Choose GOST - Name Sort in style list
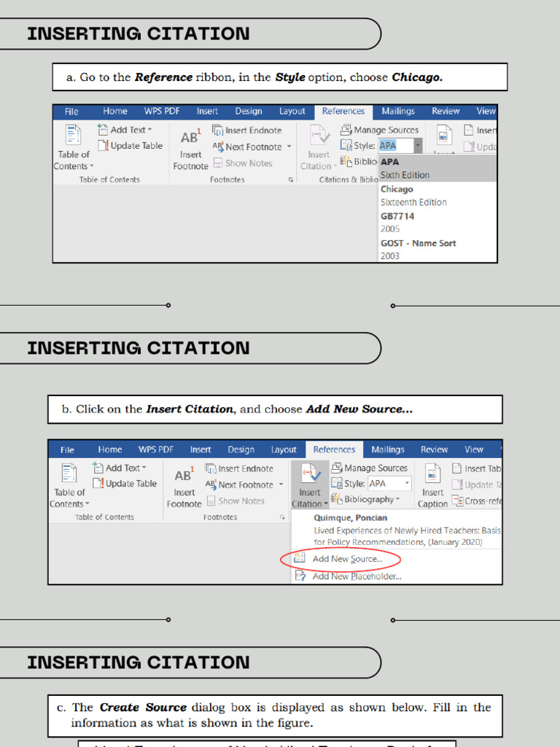This screenshot has width=560, height=747. [437, 249]
